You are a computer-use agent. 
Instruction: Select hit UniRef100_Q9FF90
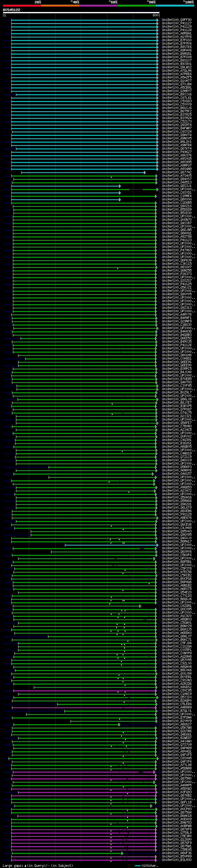[176, 20]
